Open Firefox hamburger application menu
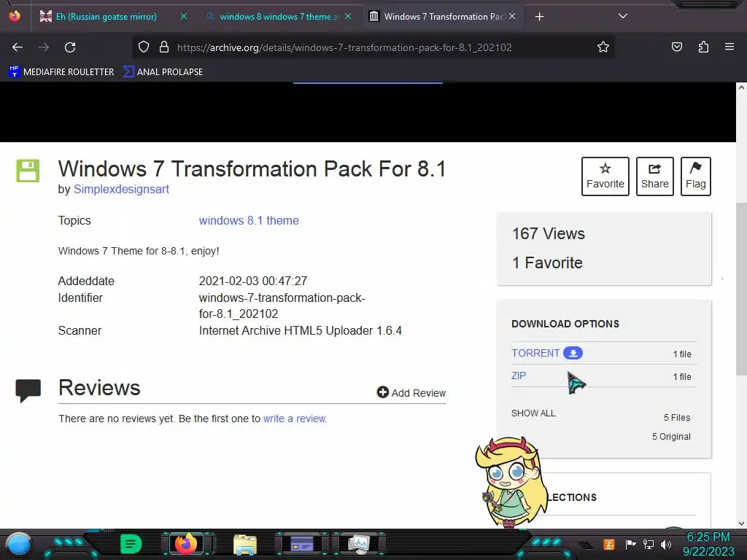 coord(729,47)
